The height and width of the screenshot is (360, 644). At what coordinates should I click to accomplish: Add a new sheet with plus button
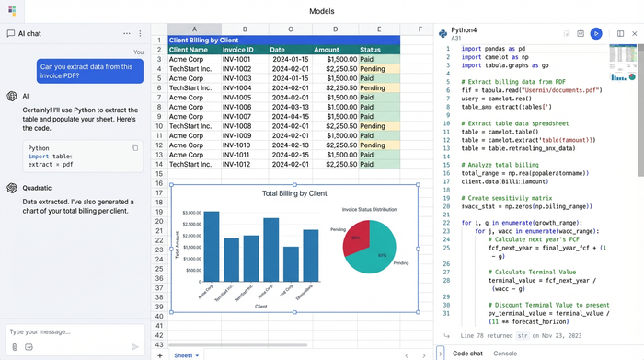160,355
